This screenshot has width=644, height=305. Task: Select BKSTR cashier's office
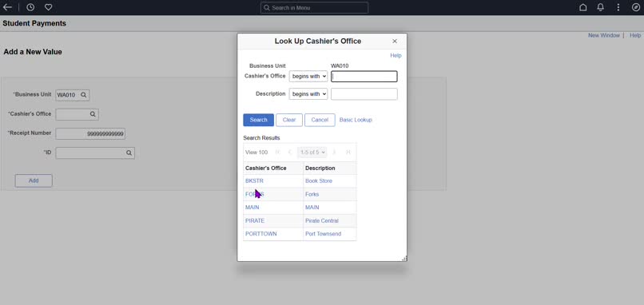pyautogui.click(x=254, y=181)
